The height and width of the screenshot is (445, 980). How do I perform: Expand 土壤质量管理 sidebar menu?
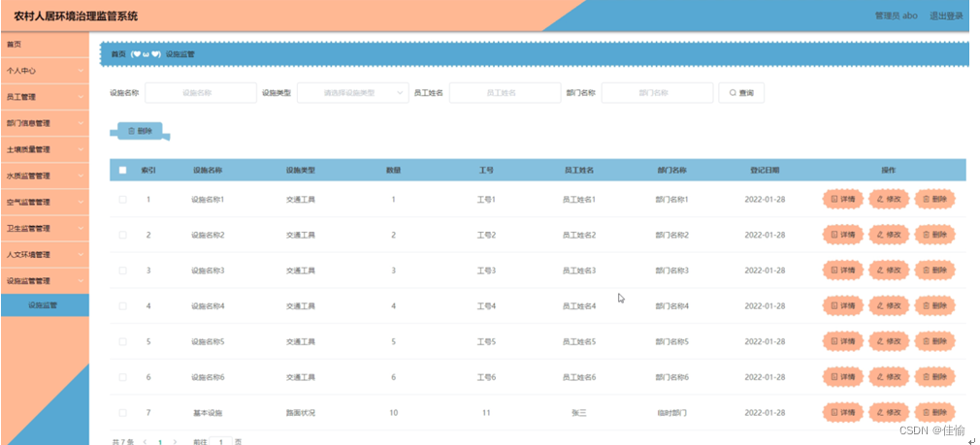pyautogui.click(x=45, y=150)
